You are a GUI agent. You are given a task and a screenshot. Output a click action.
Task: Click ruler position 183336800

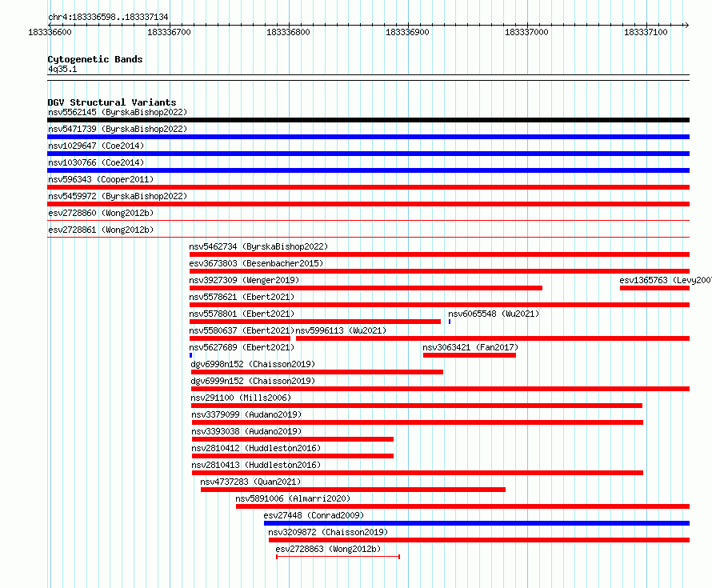[x=288, y=32]
